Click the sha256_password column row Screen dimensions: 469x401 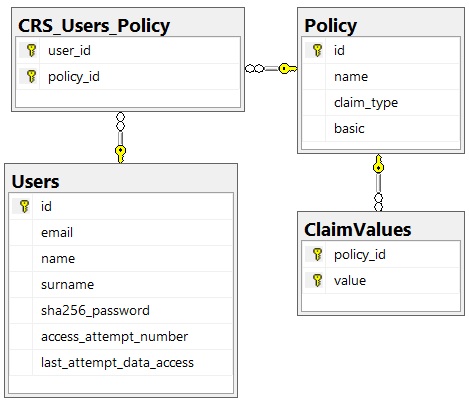[121, 311]
